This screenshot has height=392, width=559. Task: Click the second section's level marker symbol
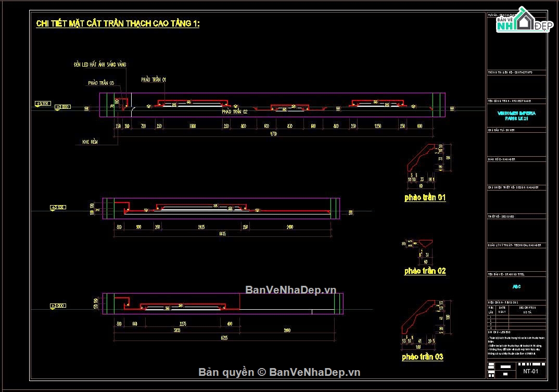pyautogui.click(x=58, y=208)
